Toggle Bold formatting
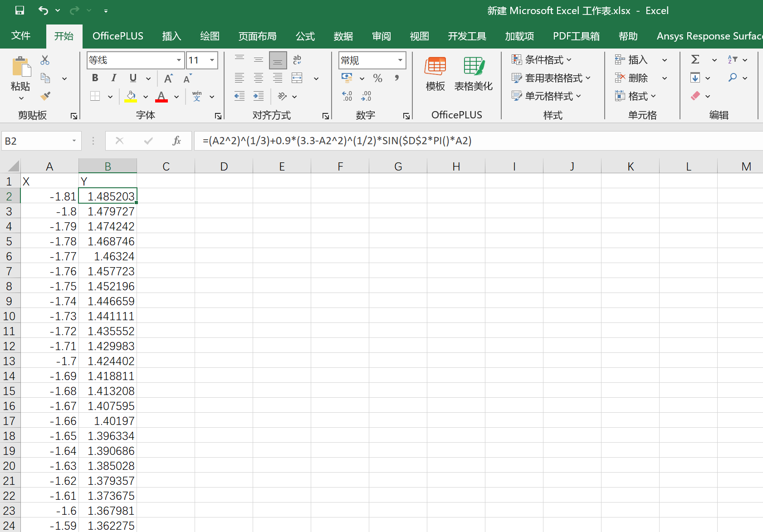 tap(95, 78)
